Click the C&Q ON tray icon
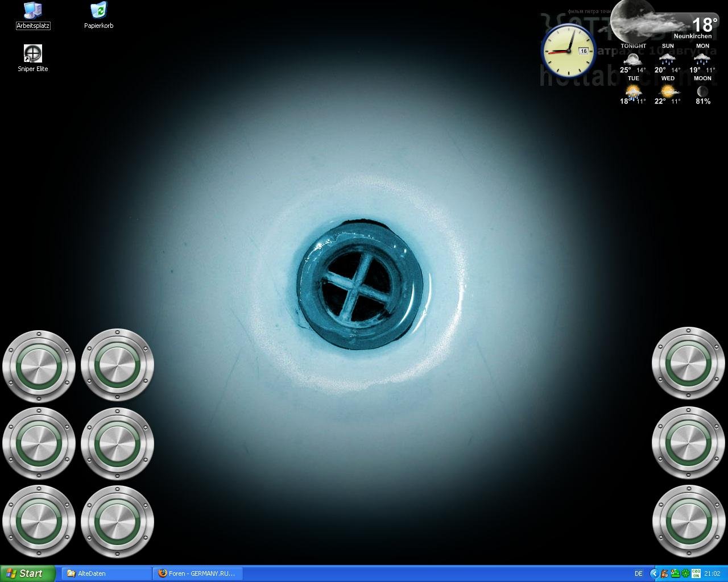This screenshot has height=582, width=728. point(696,573)
